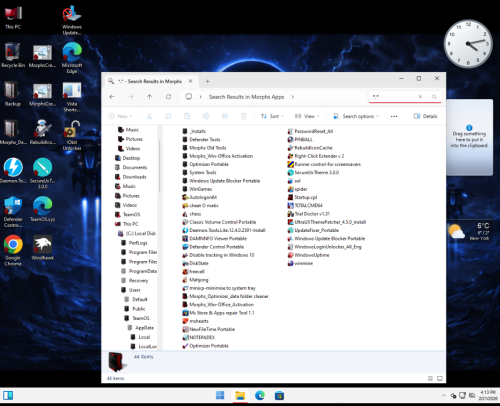Image resolution: width=500 pixels, height=406 pixels.
Task: Open Microsoft Edge from the taskbar
Action: (260, 396)
